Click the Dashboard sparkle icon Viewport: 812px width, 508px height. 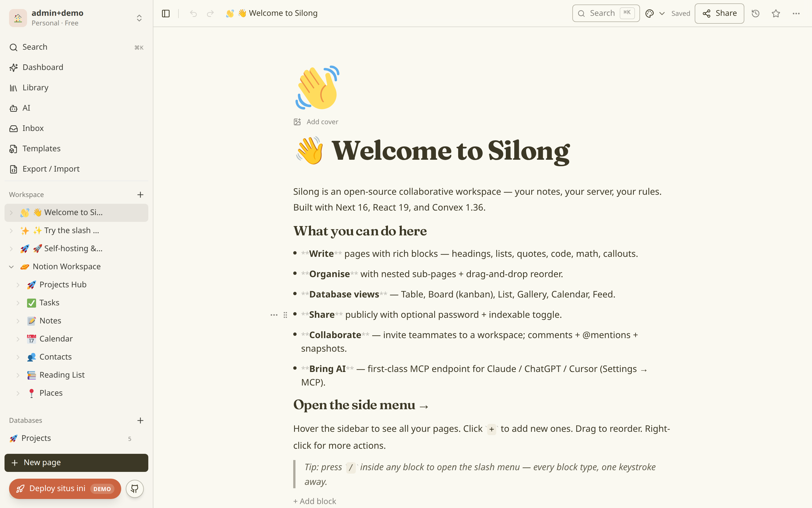click(14, 67)
